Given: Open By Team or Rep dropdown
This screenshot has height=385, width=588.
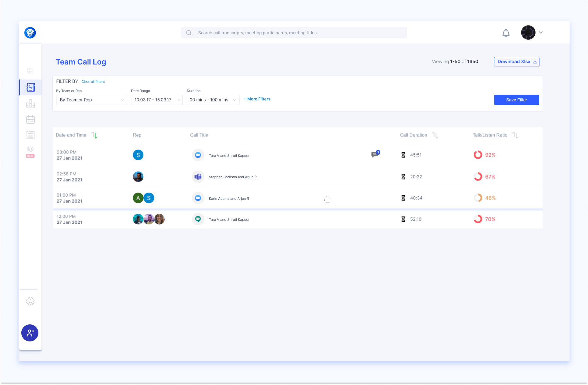Looking at the screenshot, I should coord(91,100).
